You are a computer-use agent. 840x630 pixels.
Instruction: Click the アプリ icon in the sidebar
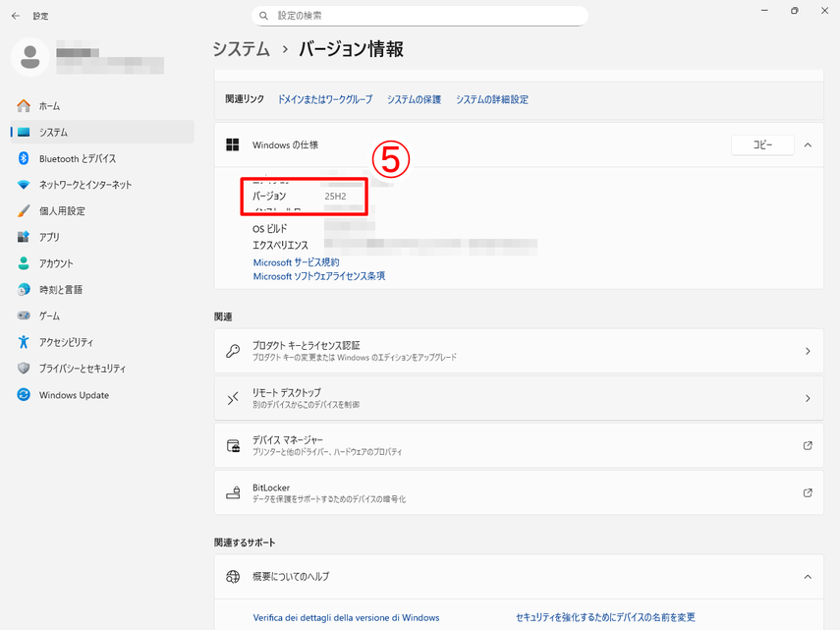tap(24, 237)
